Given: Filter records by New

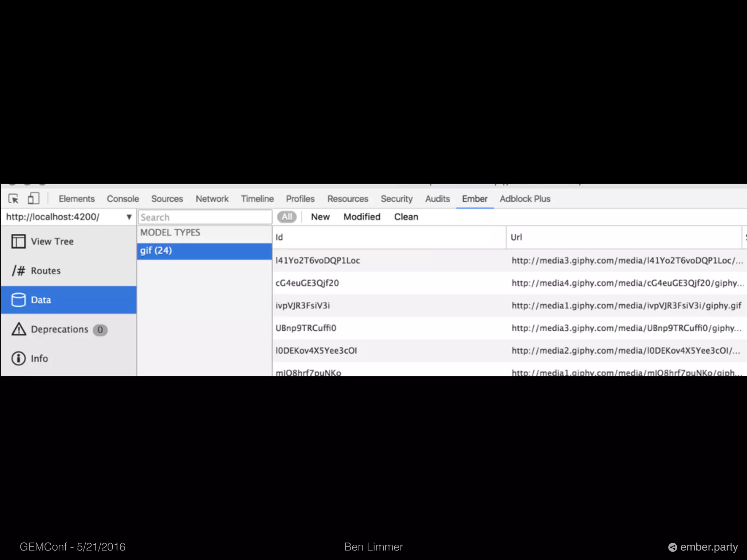Looking at the screenshot, I should pos(320,217).
